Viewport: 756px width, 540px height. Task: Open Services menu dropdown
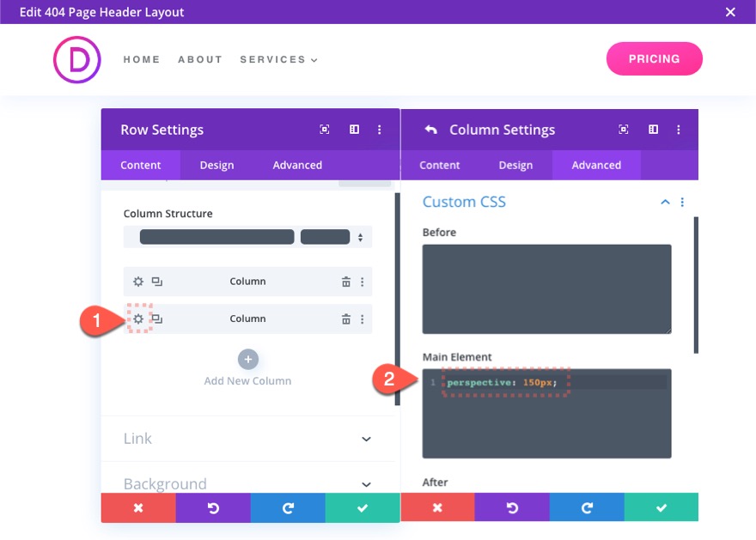tap(278, 60)
